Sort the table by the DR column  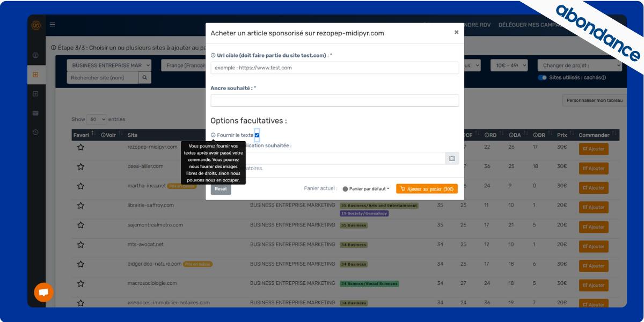pos(542,135)
